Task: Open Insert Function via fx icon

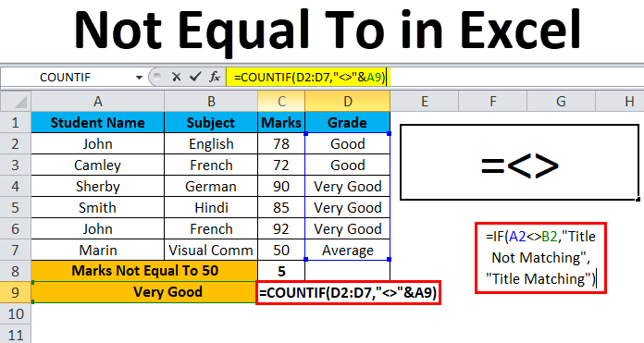Action: 215,77
